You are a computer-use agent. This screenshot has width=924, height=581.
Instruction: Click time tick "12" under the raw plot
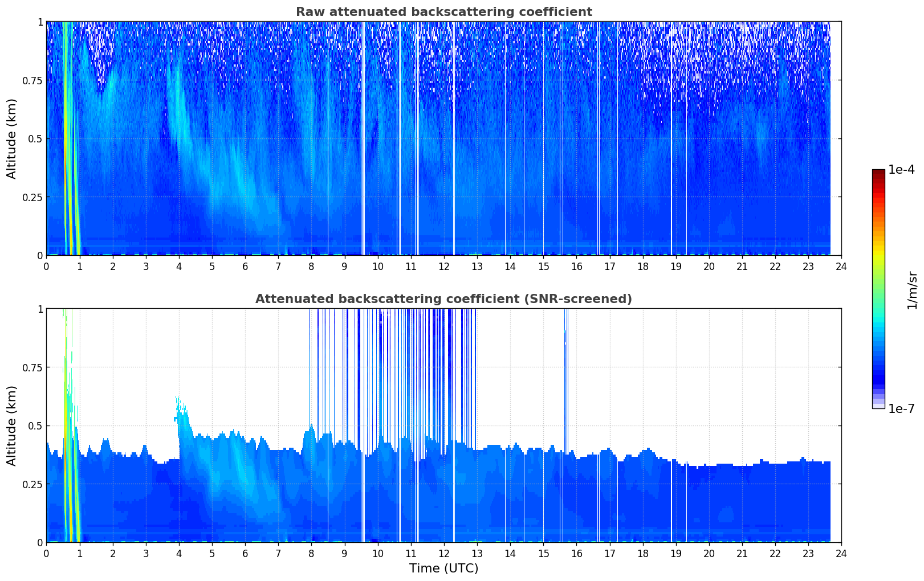[x=444, y=266]
